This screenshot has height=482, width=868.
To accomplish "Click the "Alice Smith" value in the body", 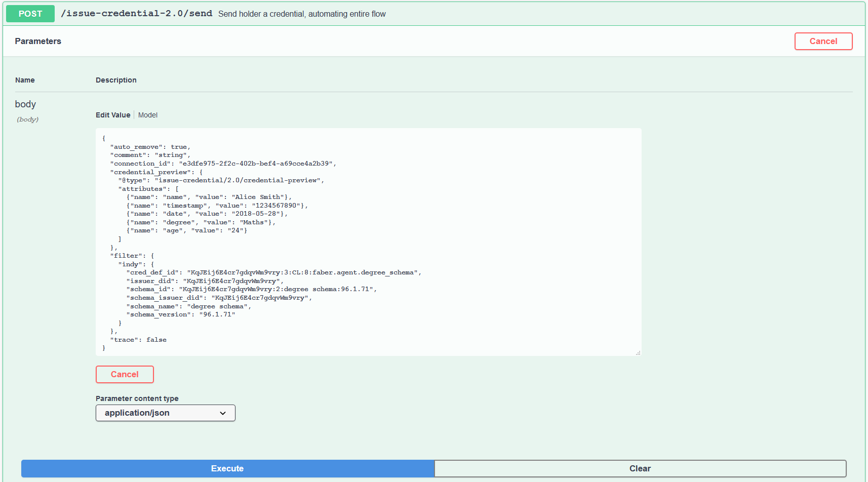I will pos(258,197).
